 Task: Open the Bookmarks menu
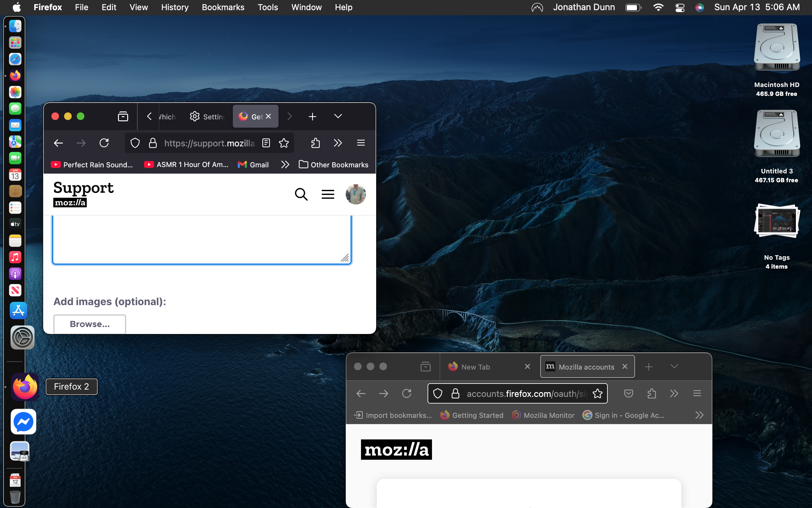pyautogui.click(x=223, y=7)
